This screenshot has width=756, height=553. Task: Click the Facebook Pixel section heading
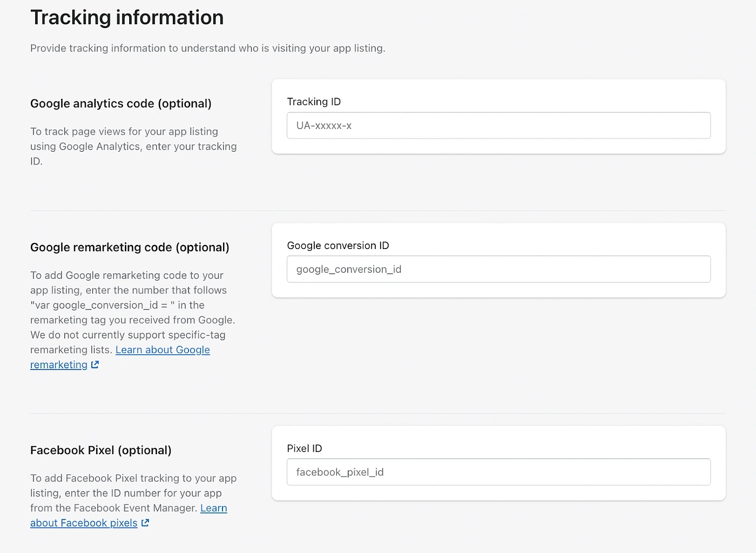(x=100, y=450)
